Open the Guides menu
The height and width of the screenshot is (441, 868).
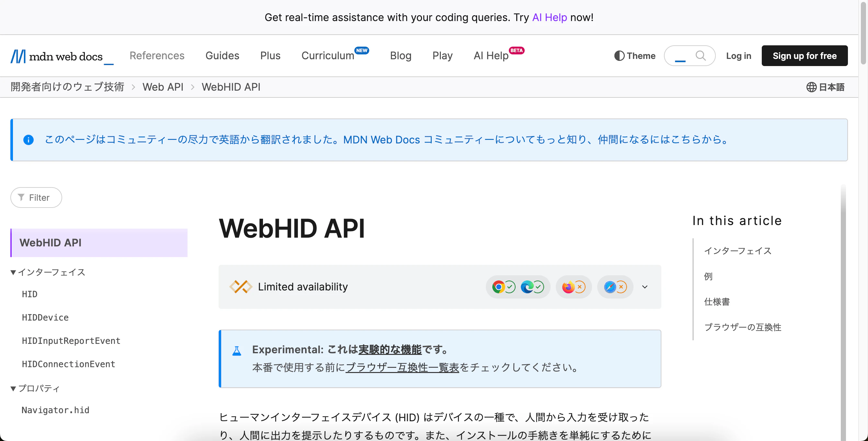pos(223,56)
